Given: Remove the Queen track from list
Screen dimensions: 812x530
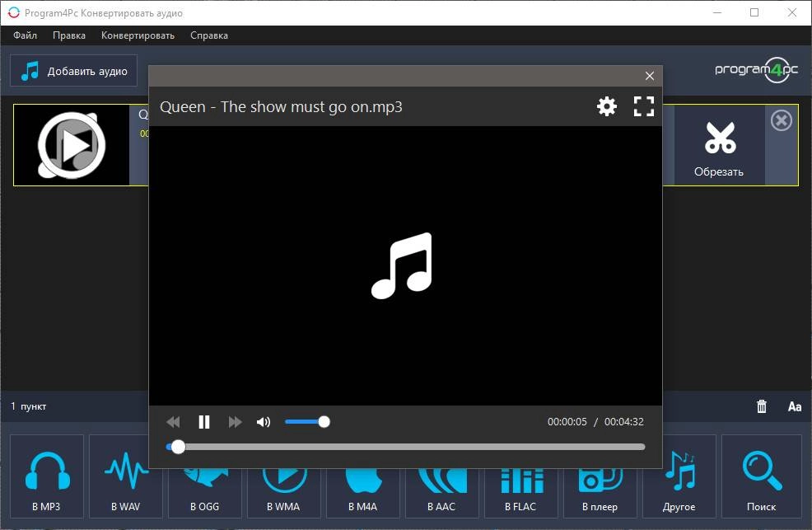Looking at the screenshot, I should point(781,120).
